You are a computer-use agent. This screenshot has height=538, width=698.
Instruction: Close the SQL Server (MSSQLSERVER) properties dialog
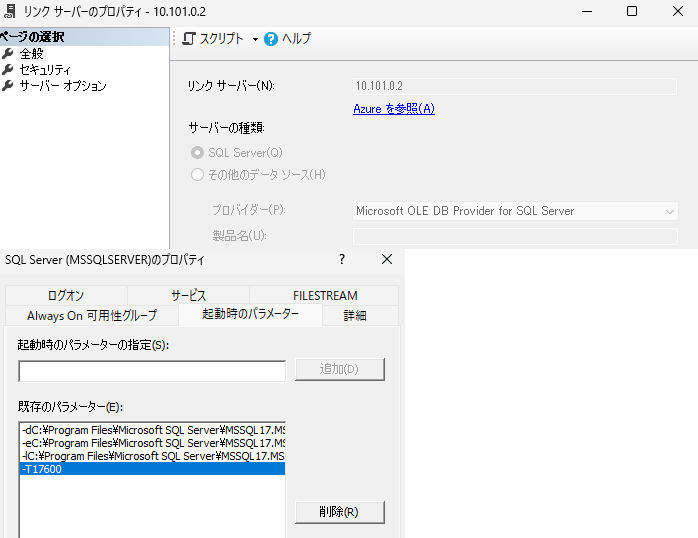click(x=387, y=259)
